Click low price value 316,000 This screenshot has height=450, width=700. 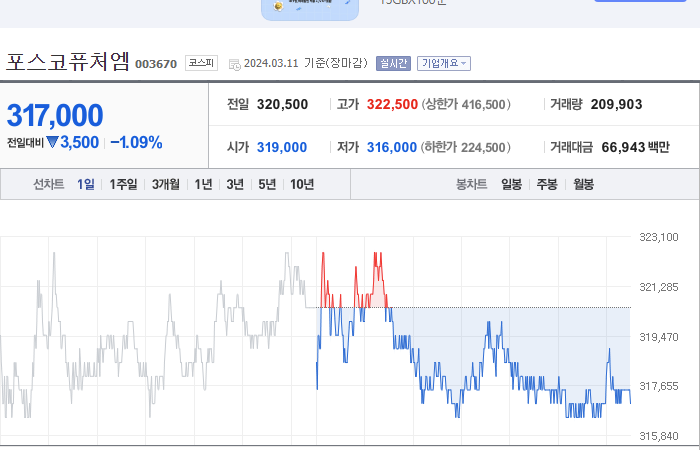tap(392, 147)
